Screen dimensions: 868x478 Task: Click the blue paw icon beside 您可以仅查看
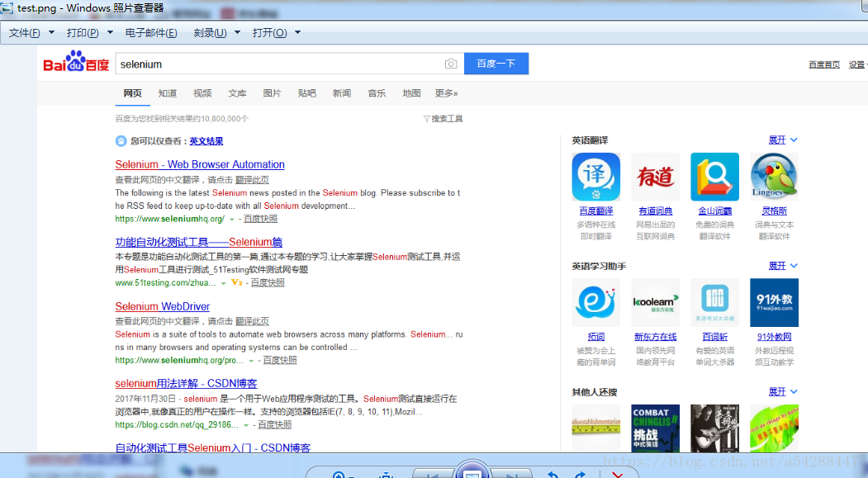[121, 141]
